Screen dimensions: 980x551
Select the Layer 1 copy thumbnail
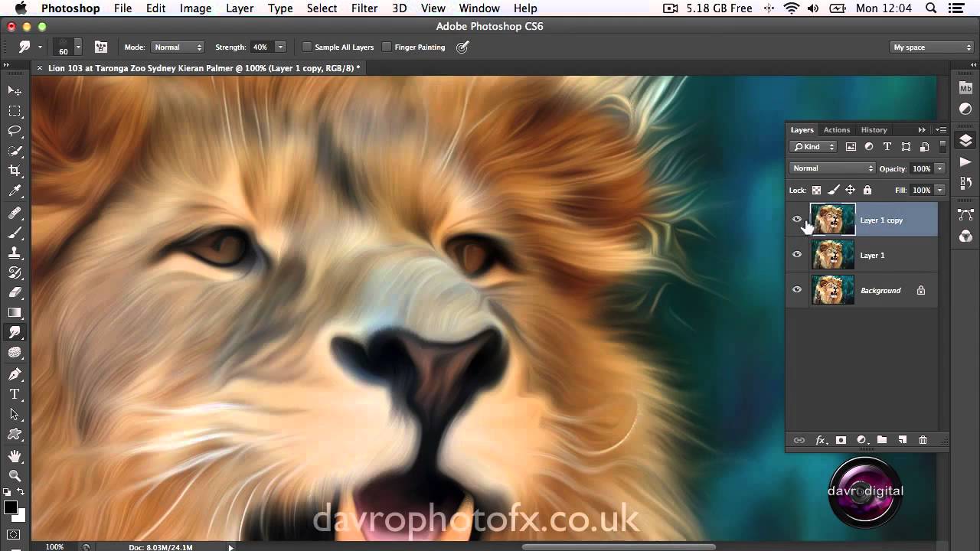(832, 220)
